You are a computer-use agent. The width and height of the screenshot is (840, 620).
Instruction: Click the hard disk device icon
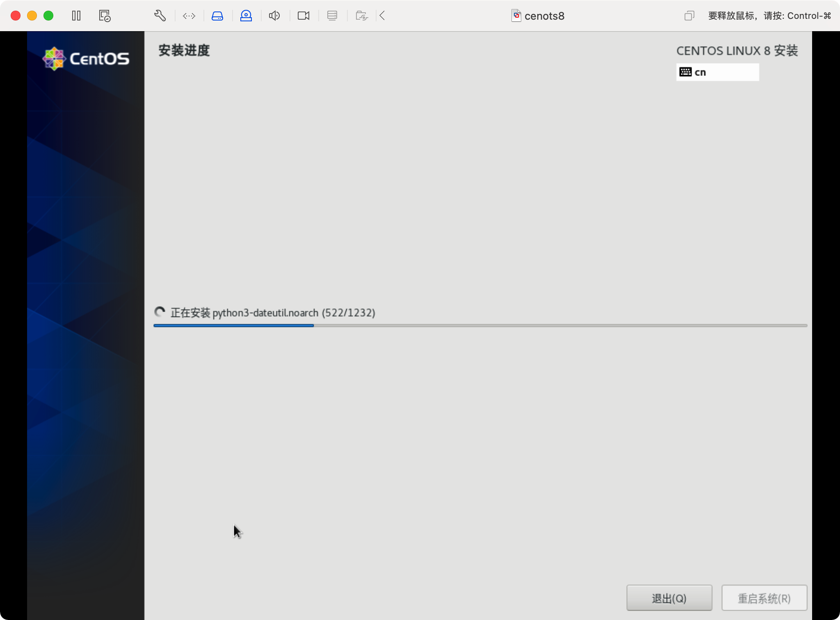pos(217,16)
